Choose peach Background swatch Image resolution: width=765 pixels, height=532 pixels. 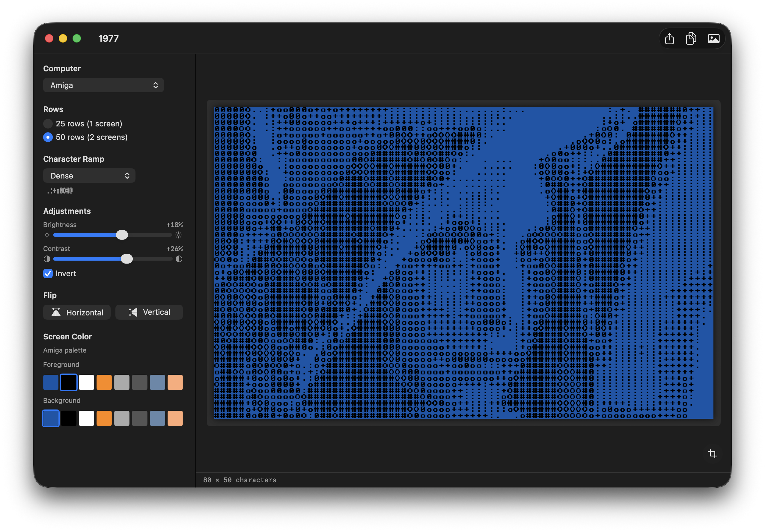click(x=175, y=418)
